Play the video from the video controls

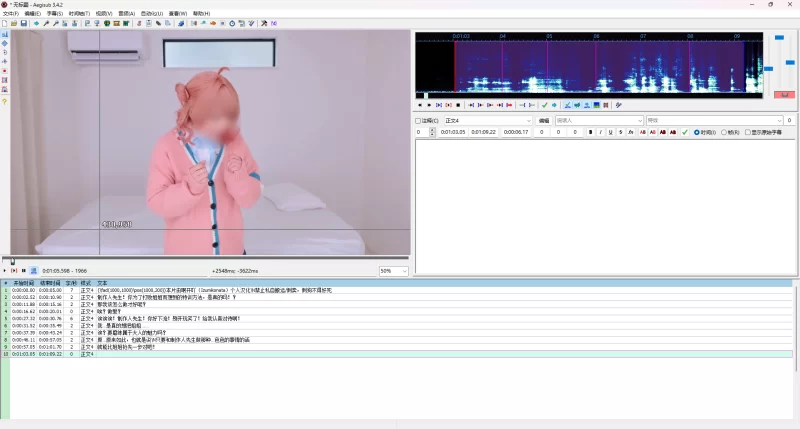[x=5, y=271]
